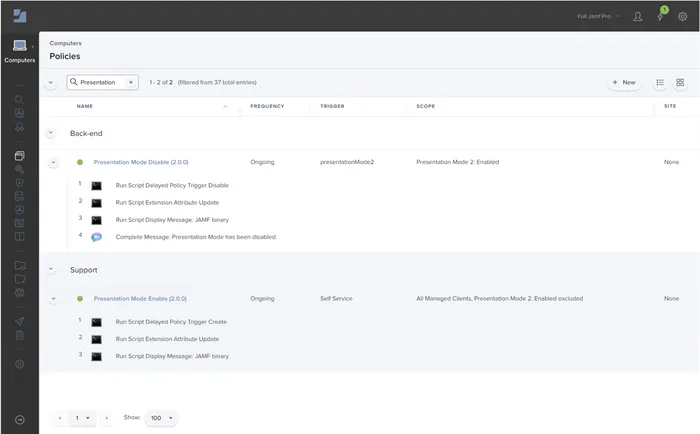The image size is (700, 434).
Task: Open Enrollment Invitations paper plane icon
Action: [19, 321]
